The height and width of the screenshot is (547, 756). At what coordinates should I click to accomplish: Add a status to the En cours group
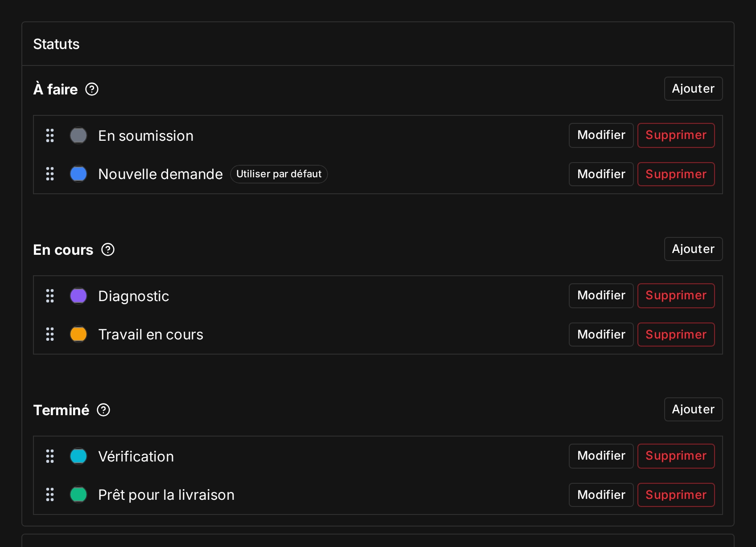pyautogui.click(x=693, y=249)
